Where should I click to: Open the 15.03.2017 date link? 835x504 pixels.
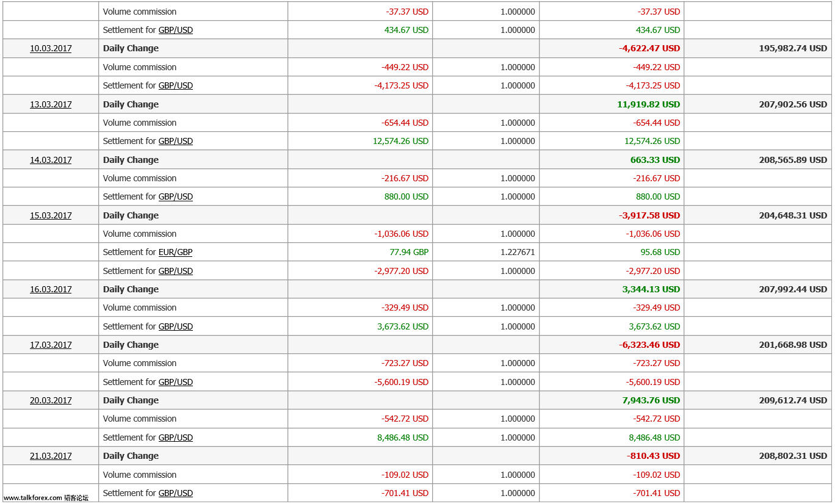[x=51, y=215]
